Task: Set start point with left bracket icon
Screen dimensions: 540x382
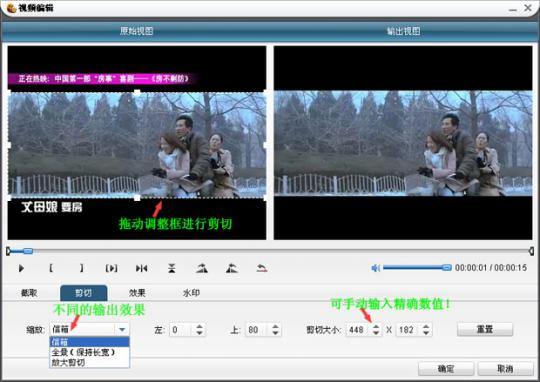Action: (51, 268)
